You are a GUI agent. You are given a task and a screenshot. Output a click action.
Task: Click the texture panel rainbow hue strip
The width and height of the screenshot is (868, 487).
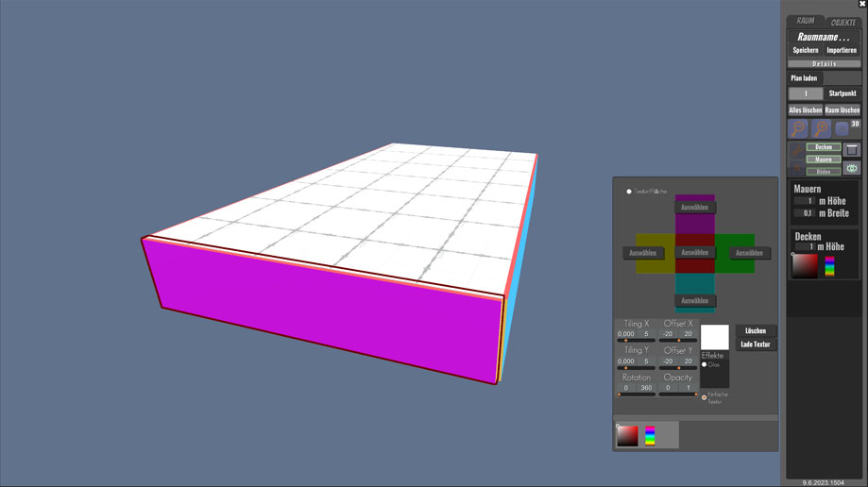(x=650, y=435)
